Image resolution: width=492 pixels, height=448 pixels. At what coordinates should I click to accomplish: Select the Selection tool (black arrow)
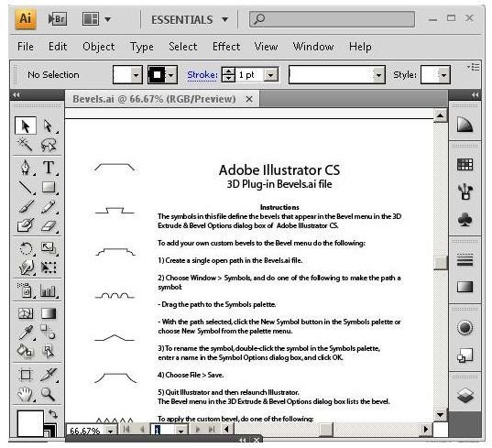[x=26, y=126]
